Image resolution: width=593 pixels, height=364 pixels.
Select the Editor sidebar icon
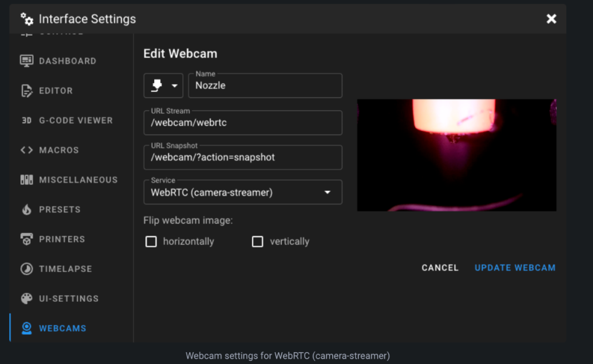coord(26,90)
